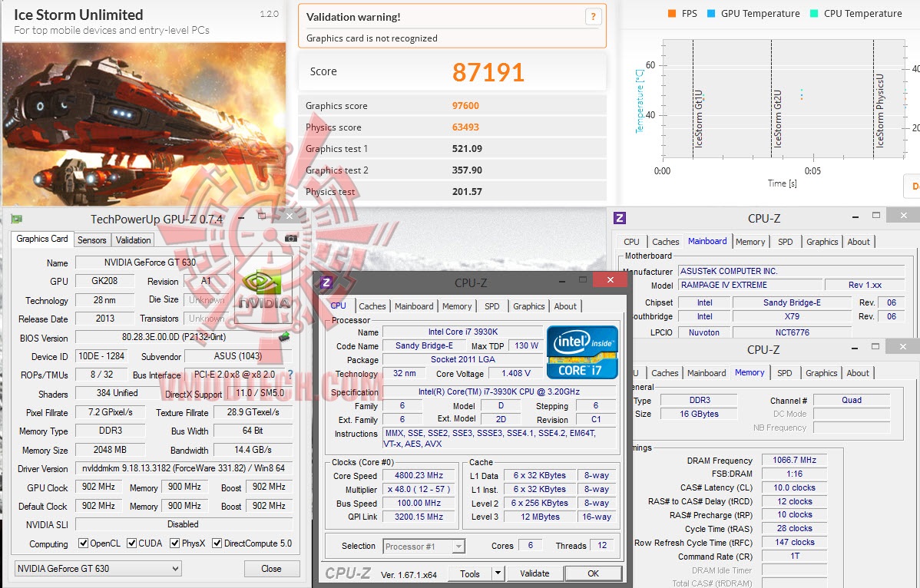Click the Physics score value 63493
Screen dimensions: 920x588
(466, 127)
